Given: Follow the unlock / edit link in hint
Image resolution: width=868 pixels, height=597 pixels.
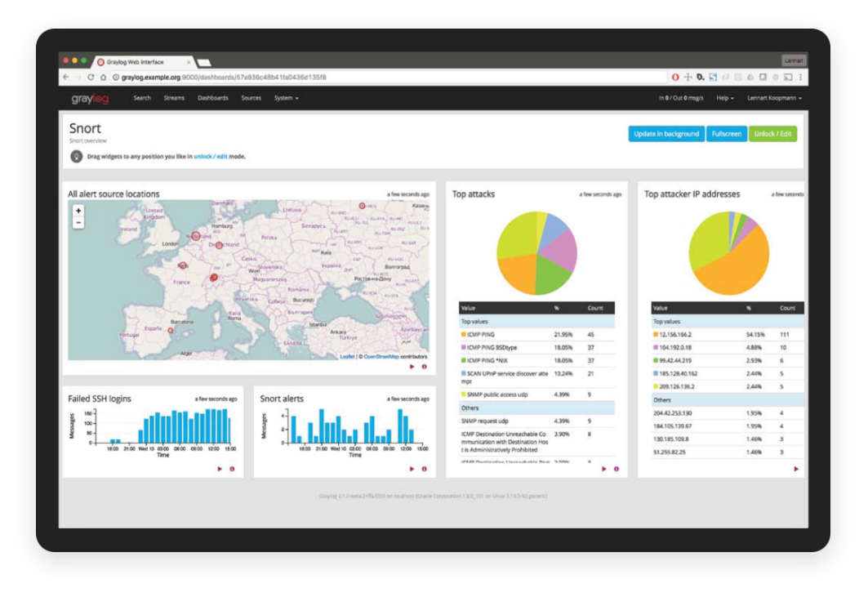Looking at the screenshot, I should tap(210, 156).
